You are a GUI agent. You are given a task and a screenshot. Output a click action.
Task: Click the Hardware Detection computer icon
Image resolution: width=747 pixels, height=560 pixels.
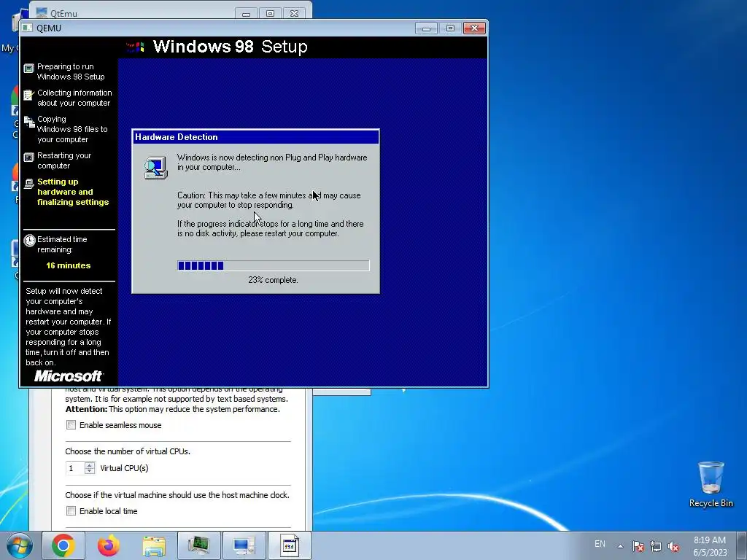[x=156, y=168]
